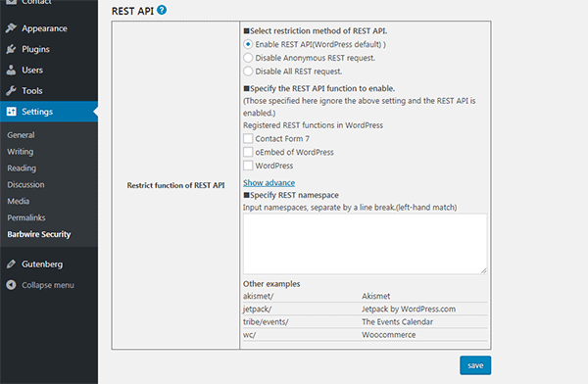Click the Users person icon
This screenshot has width=588, height=384.
pos(11,70)
